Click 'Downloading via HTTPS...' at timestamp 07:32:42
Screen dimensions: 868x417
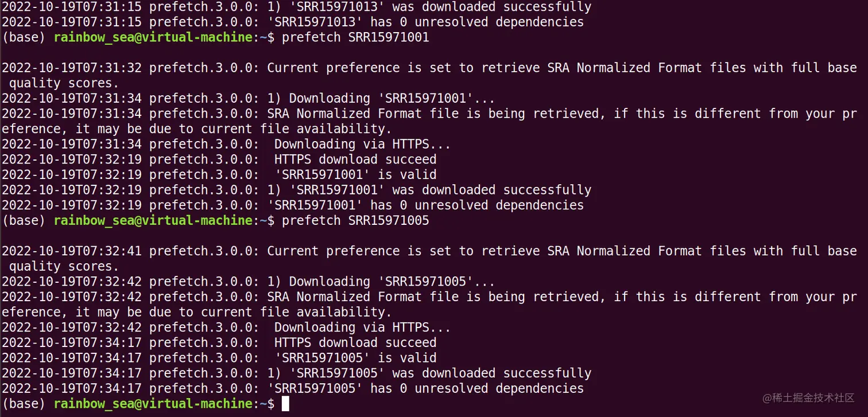coord(362,327)
